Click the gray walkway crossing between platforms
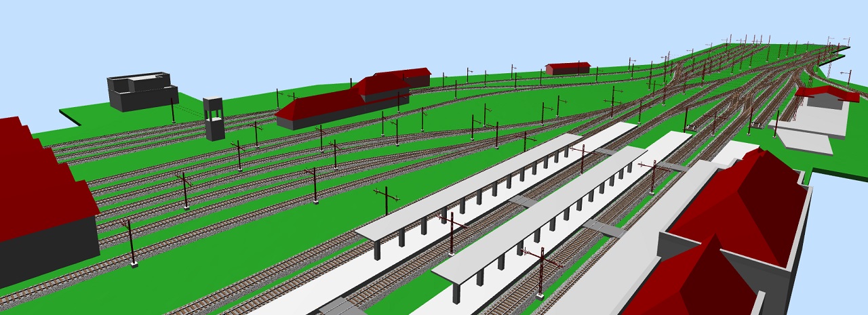868x315 pixels. [x=604, y=228]
